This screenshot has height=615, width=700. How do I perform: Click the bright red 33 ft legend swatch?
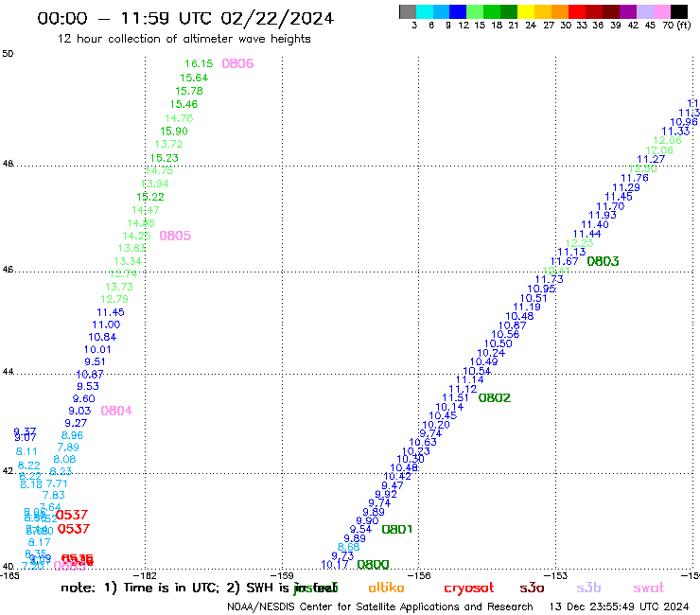(x=577, y=11)
